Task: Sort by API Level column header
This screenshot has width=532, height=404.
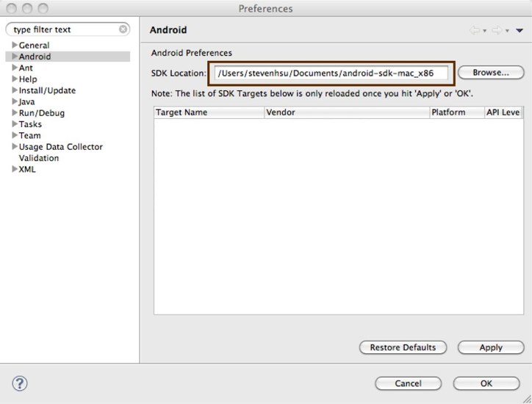Action: (x=503, y=112)
